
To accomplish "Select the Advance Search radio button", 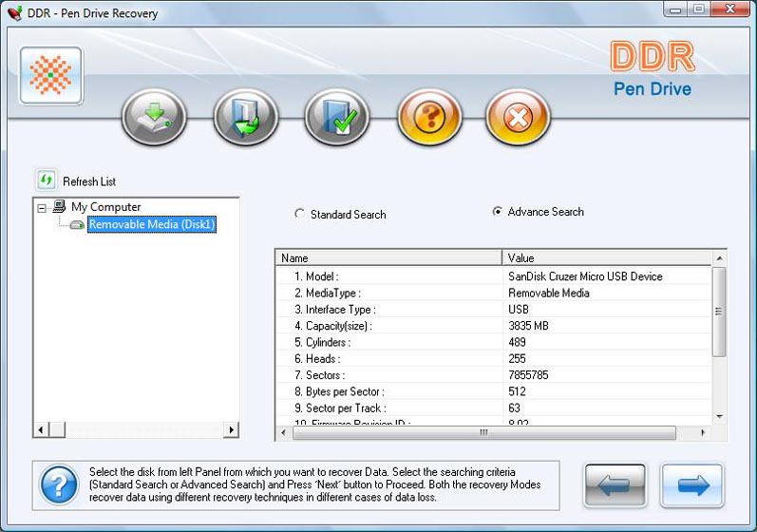I will coord(498,212).
